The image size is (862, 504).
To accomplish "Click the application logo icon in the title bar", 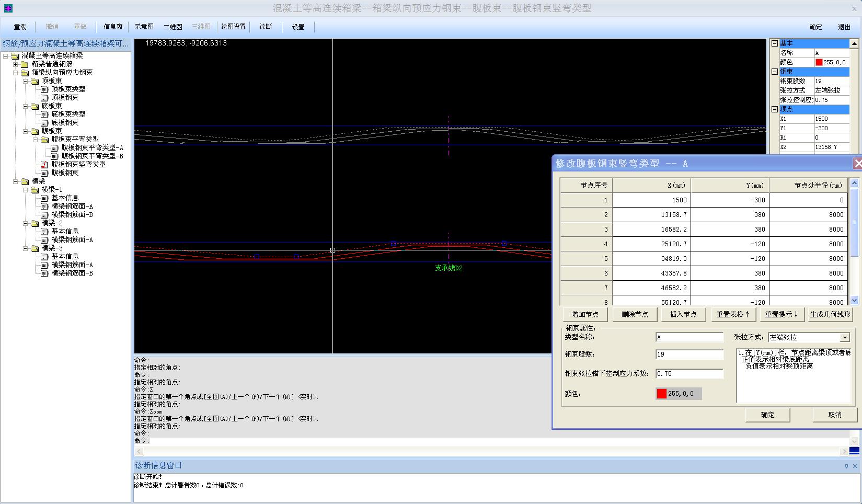I will 8,8.
